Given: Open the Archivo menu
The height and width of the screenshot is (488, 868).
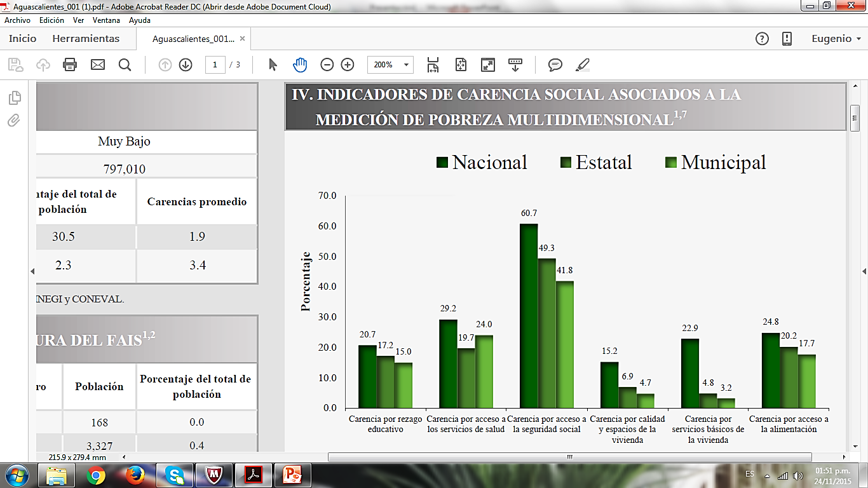Looking at the screenshot, I should pyautogui.click(x=18, y=20).
